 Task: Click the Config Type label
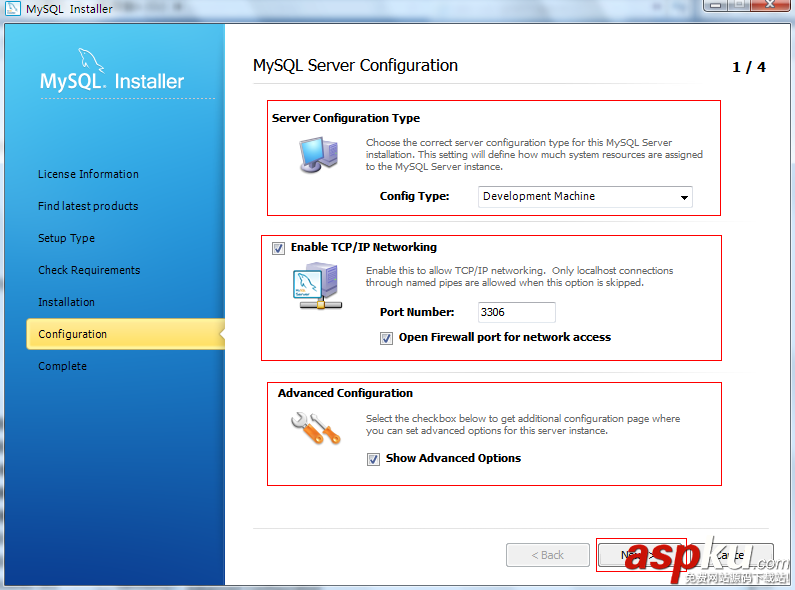(414, 197)
